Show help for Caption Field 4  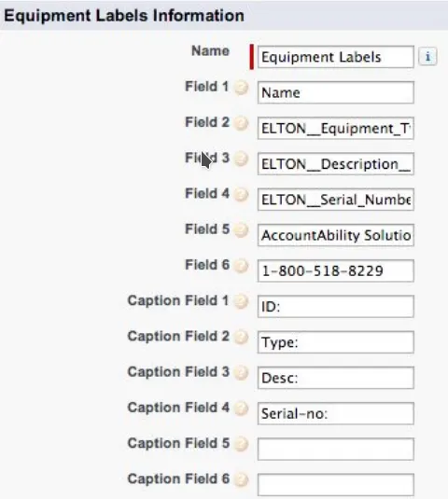tap(241, 409)
